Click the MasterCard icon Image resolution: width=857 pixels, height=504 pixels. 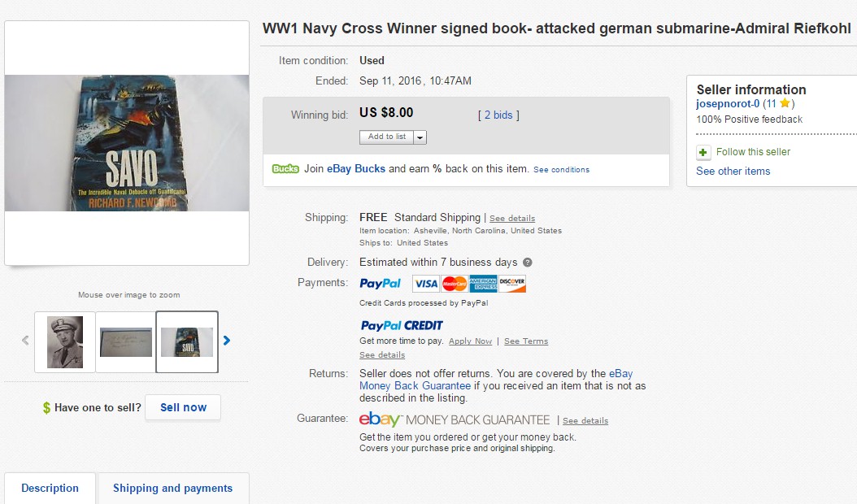pyautogui.click(x=455, y=284)
